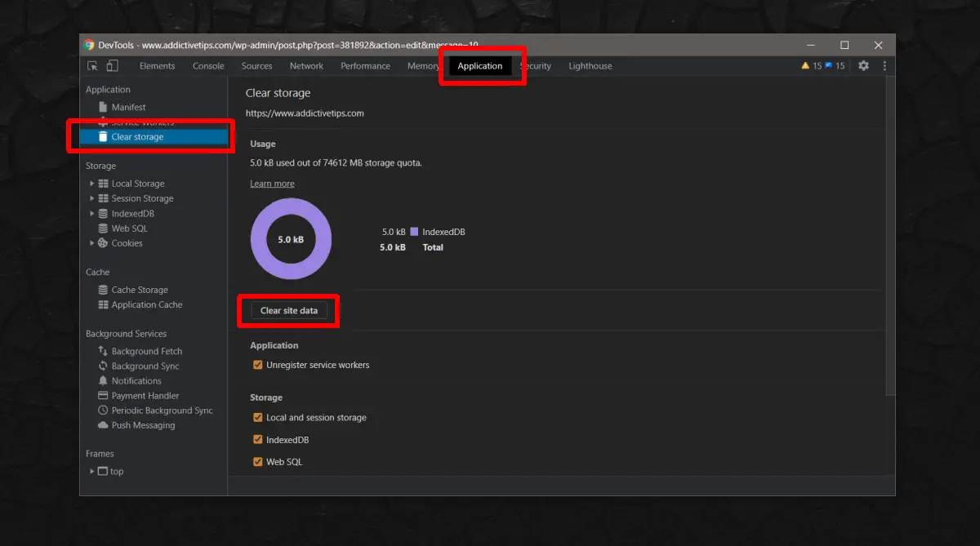980x546 pixels.
Task: Click the Web SQL database icon
Action: point(103,229)
